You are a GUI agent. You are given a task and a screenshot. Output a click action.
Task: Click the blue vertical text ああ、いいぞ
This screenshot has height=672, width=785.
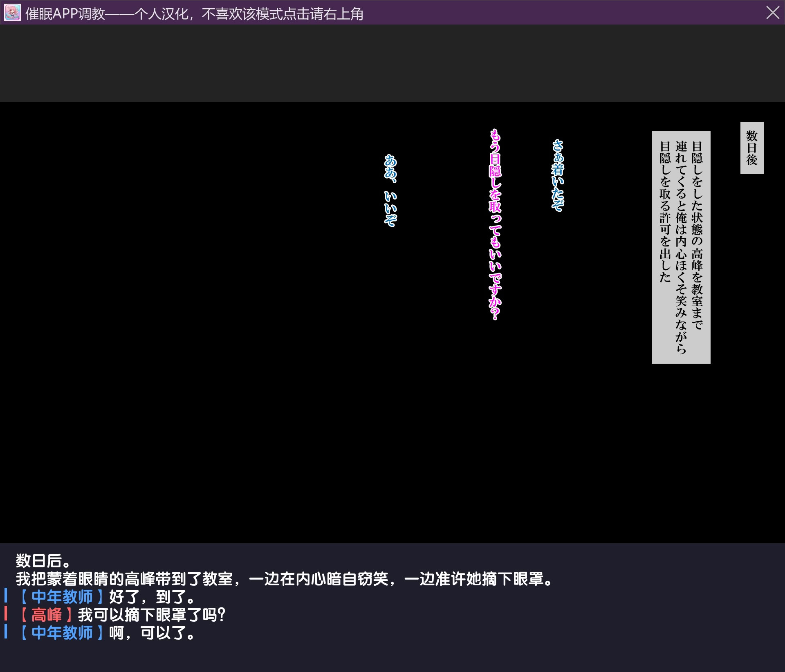pos(390,190)
